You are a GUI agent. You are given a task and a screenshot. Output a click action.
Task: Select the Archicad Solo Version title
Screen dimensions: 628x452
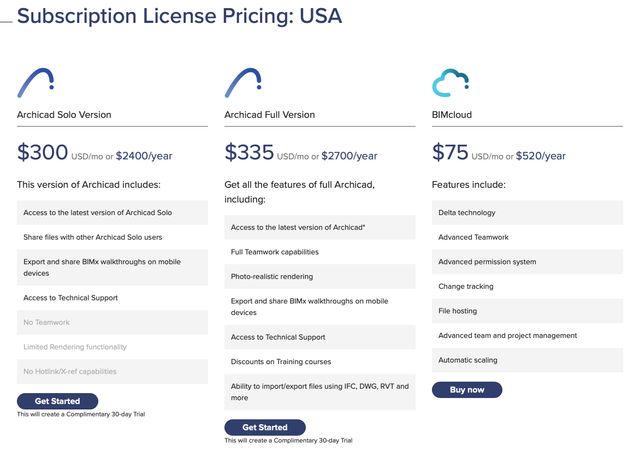coord(64,115)
